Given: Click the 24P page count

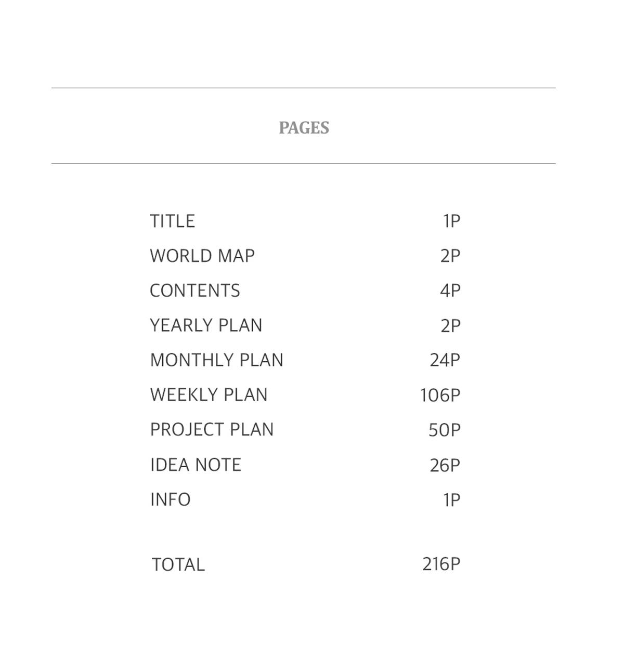Looking at the screenshot, I should (x=445, y=360).
